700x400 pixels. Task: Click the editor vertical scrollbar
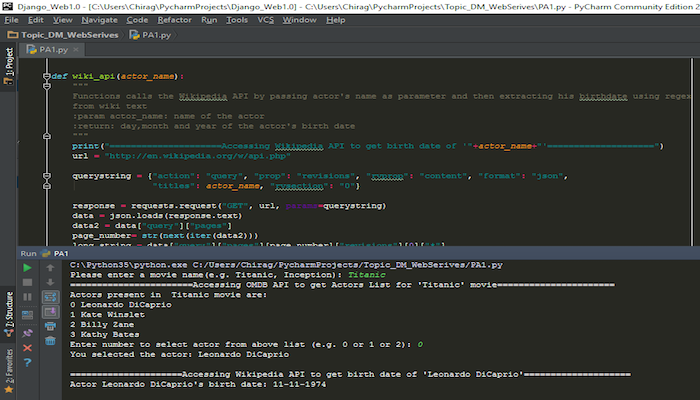692,152
